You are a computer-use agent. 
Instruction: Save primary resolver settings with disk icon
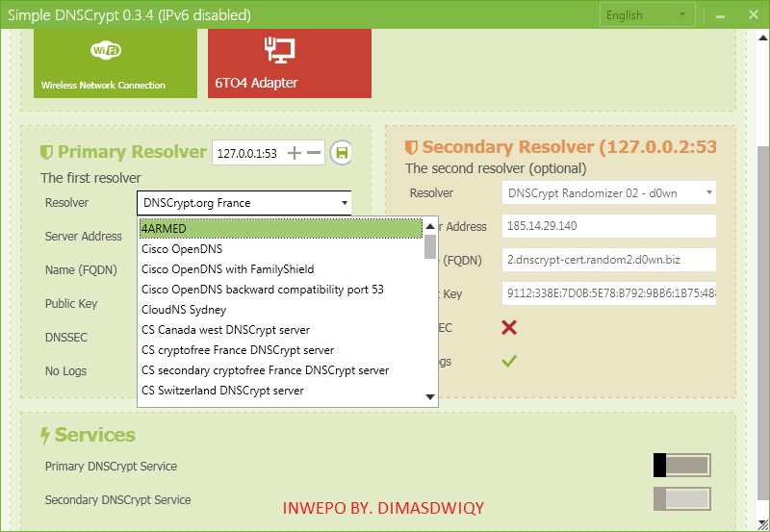[x=342, y=153]
